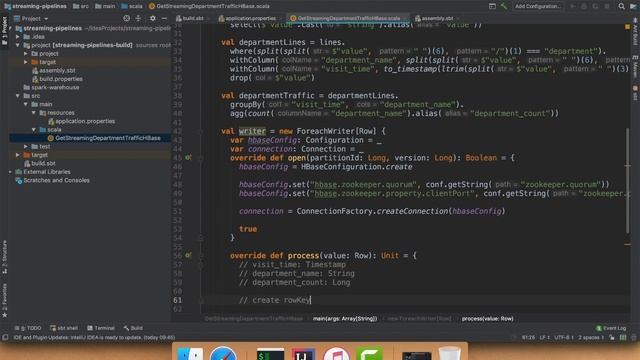The width and height of the screenshot is (640, 360).
Task: Open the Favorites tool window side tab
Action: pos(4,300)
